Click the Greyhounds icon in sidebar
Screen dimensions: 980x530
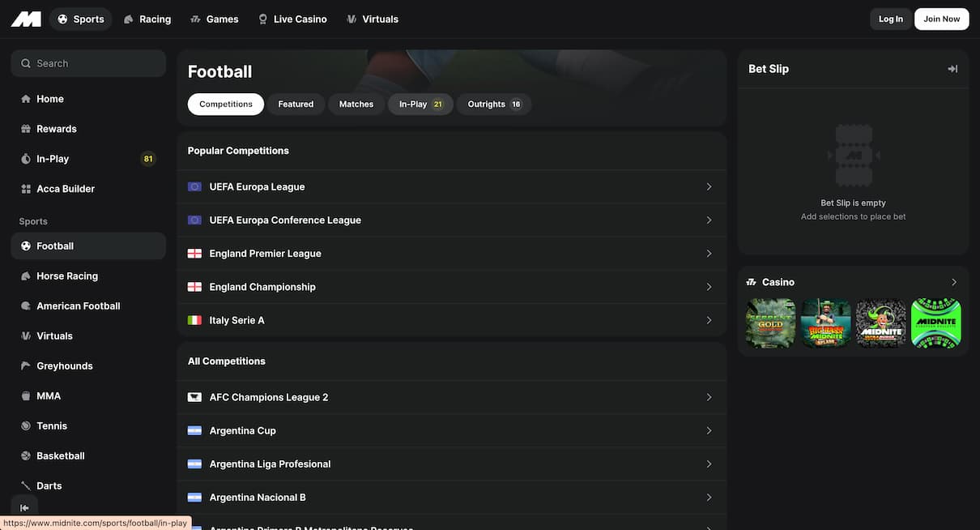click(x=26, y=366)
